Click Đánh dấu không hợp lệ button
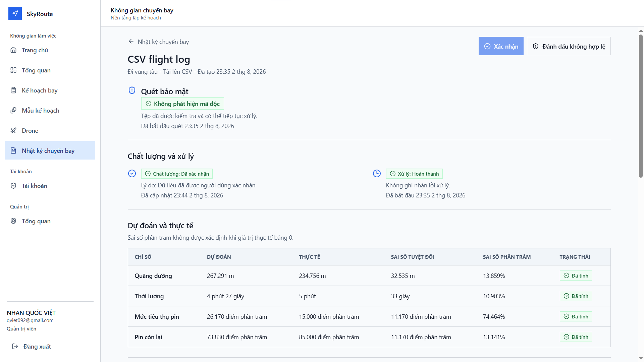Image resolution: width=644 pixels, height=362 pixels. 569,46
